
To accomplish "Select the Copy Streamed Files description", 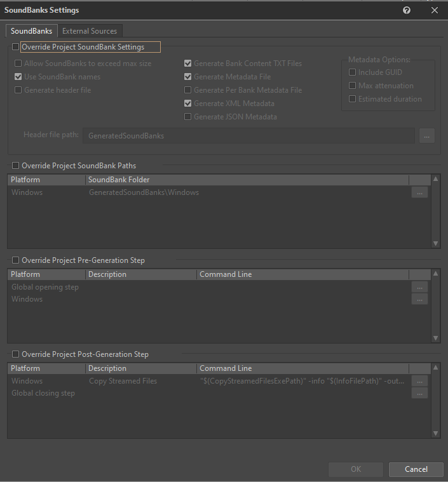I will point(123,381).
